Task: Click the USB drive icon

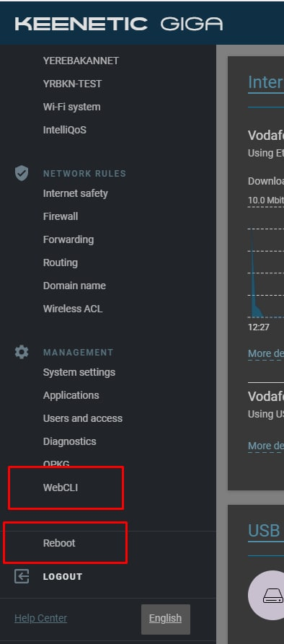Action: pos(273,596)
